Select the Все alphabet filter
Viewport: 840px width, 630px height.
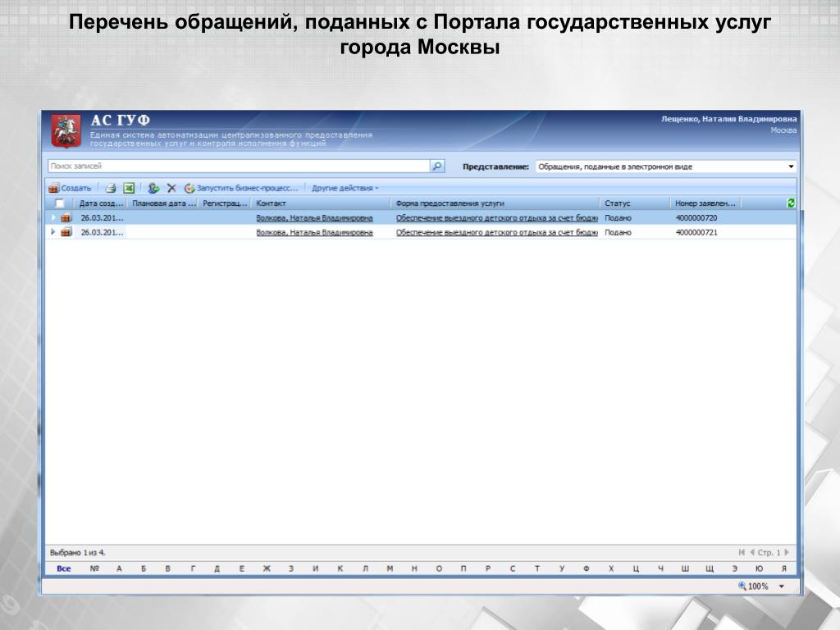pyautogui.click(x=64, y=568)
